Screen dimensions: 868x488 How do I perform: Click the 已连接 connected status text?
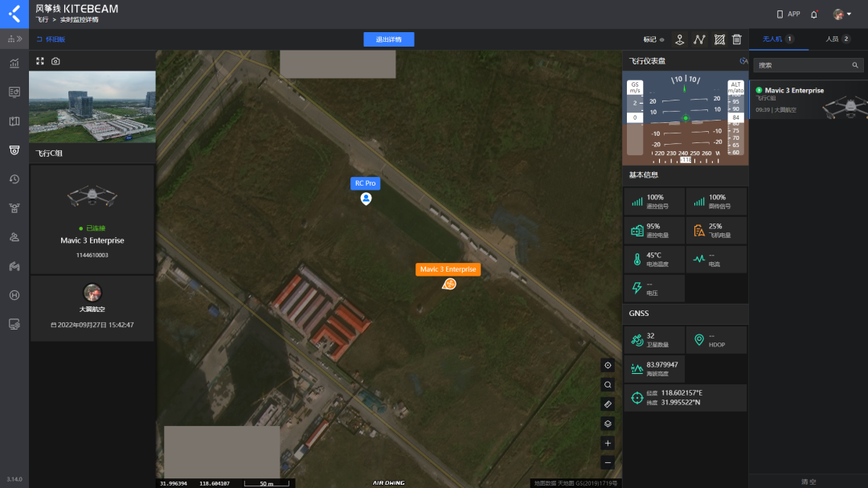tap(96, 228)
